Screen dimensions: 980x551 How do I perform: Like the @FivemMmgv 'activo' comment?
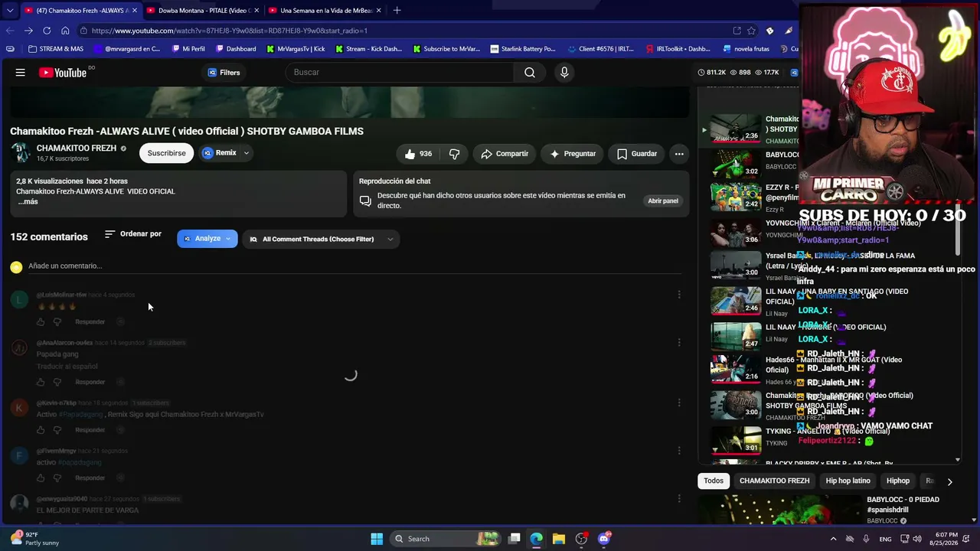(x=41, y=478)
